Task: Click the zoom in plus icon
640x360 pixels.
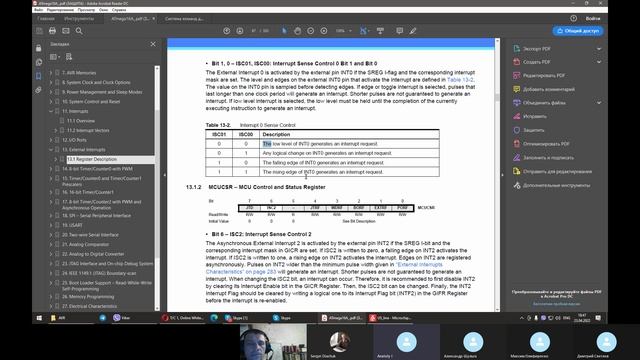Action: (x=324, y=31)
